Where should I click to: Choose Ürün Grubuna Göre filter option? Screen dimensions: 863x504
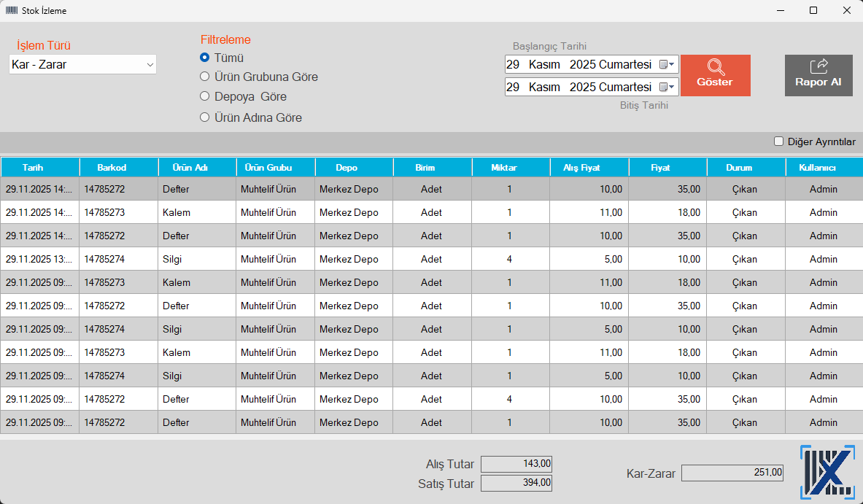pyautogui.click(x=205, y=77)
